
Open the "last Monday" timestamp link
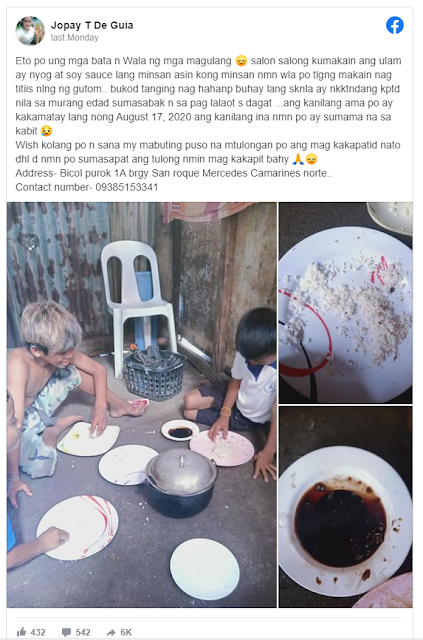[75, 38]
